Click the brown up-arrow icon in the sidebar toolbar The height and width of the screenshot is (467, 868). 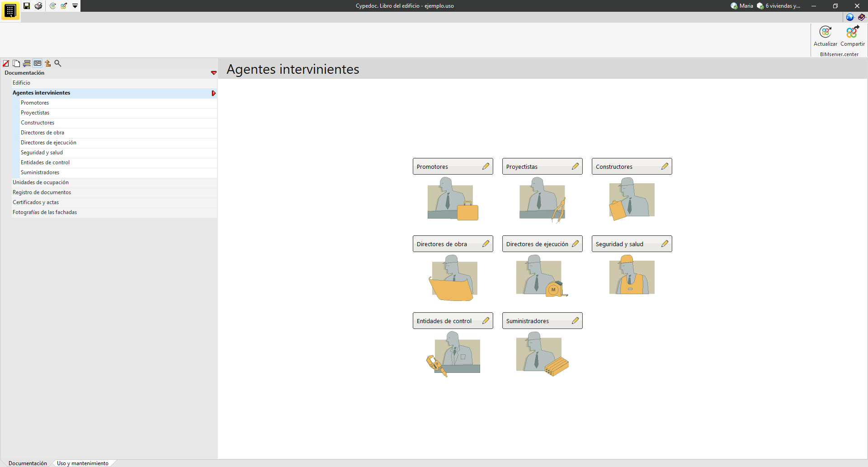pos(47,63)
